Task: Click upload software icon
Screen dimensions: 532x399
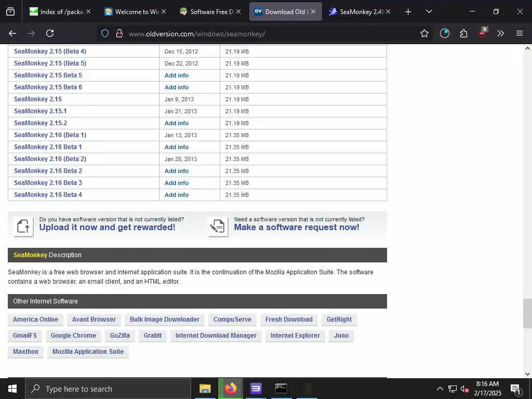Action: pyautogui.click(x=23, y=227)
